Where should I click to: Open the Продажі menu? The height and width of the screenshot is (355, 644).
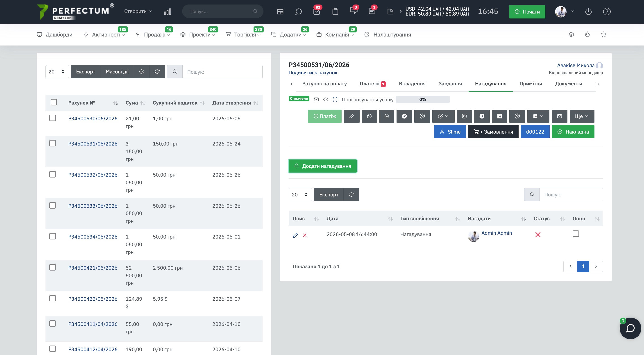coord(153,34)
